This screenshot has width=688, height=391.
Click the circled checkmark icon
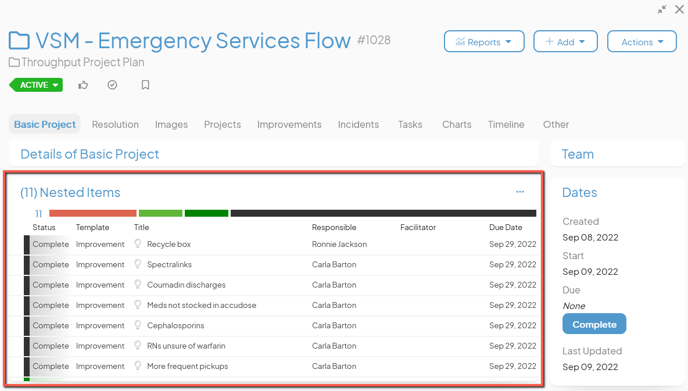pos(112,85)
